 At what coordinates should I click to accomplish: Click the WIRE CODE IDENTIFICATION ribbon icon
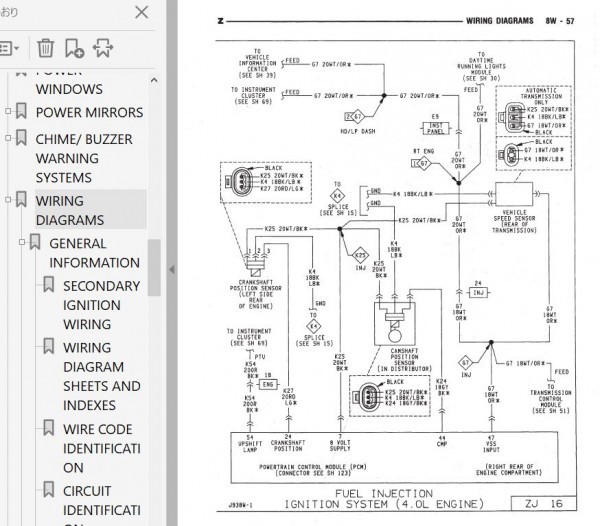(x=49, y=427)
